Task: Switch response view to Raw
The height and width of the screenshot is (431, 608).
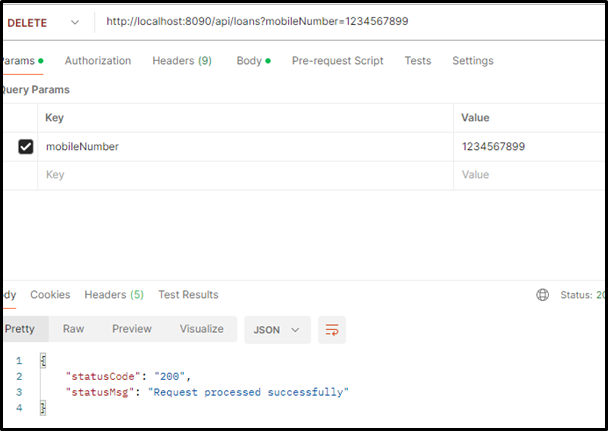Action: (x=73, y=329)
